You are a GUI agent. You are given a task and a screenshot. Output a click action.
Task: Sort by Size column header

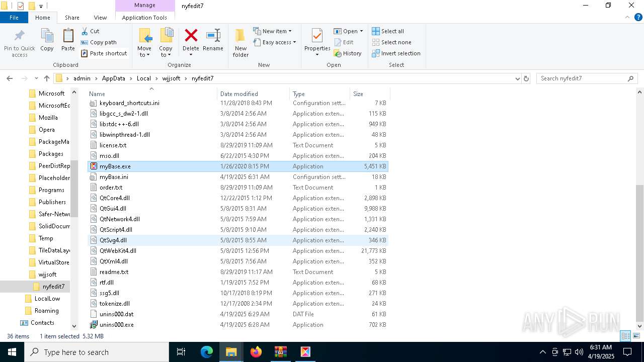coord(370,94)
